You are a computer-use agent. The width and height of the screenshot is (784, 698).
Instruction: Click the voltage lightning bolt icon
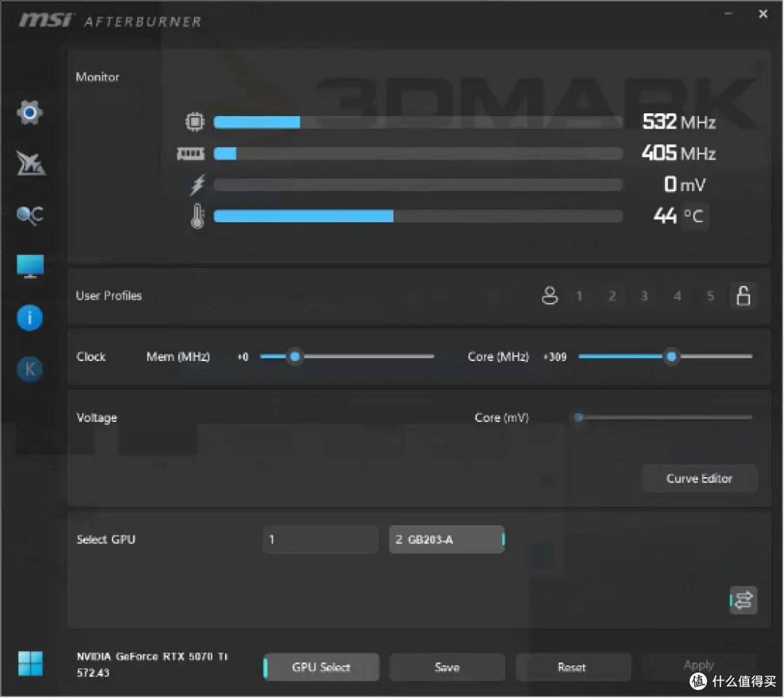(x=197, y=184)
